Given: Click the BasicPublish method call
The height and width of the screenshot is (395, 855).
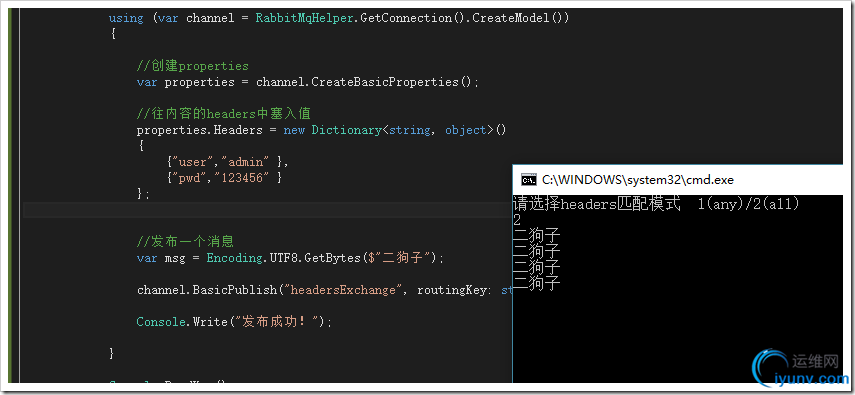Looking at the screenshot, I should [x=234, y=290].
